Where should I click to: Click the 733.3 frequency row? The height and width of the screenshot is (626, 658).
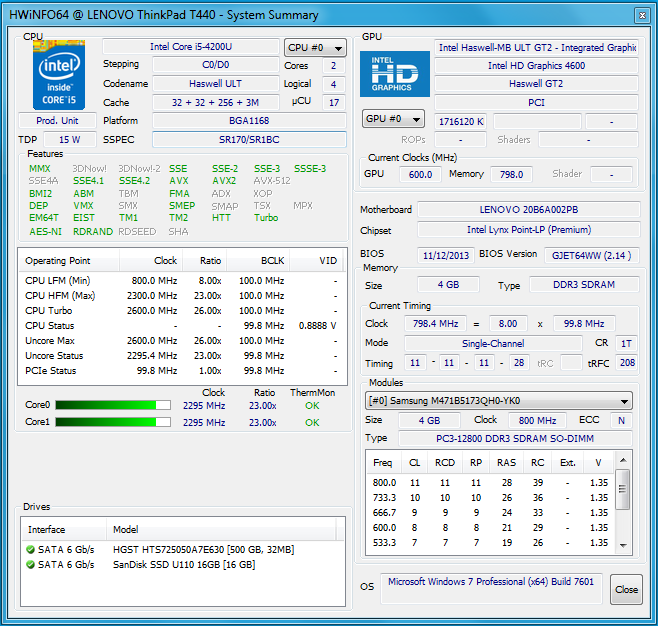click(x=491, y=498)
